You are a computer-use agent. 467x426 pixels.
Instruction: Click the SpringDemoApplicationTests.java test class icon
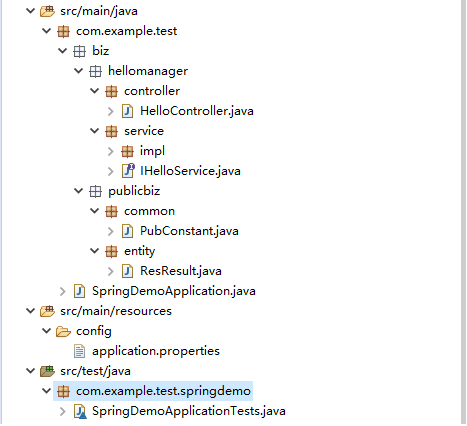tap(80, 411)
